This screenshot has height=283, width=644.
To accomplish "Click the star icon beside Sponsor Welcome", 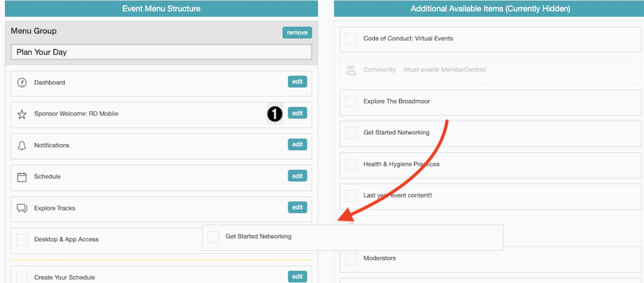I will tap(22, 114).
